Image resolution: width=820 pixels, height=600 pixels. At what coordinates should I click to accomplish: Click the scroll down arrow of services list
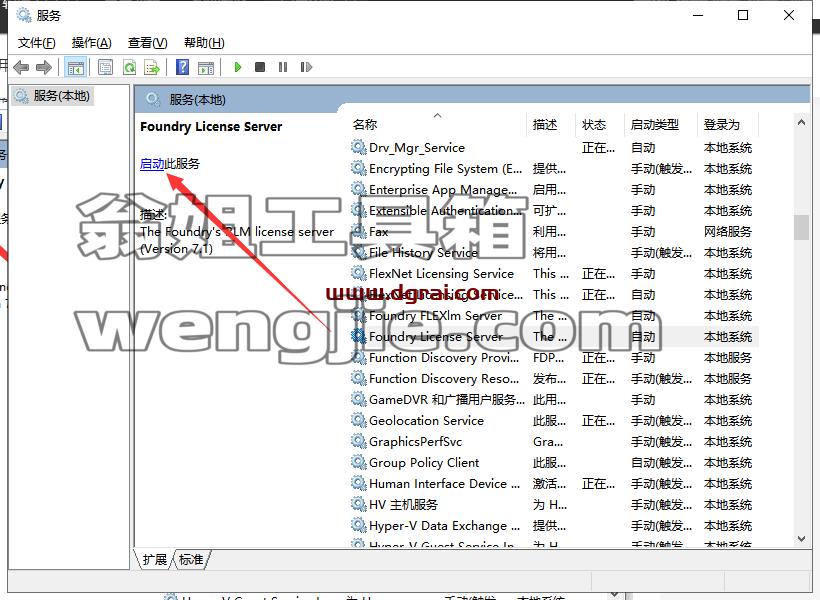(801, 538)
